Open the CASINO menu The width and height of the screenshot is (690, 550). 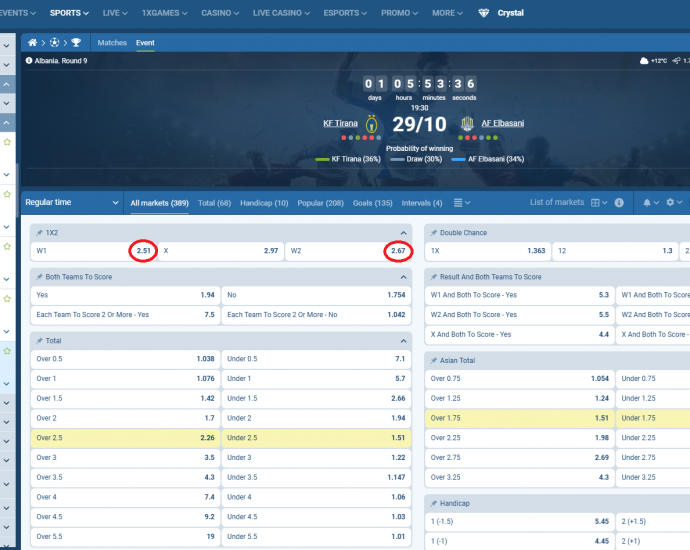tap(220, 13)
